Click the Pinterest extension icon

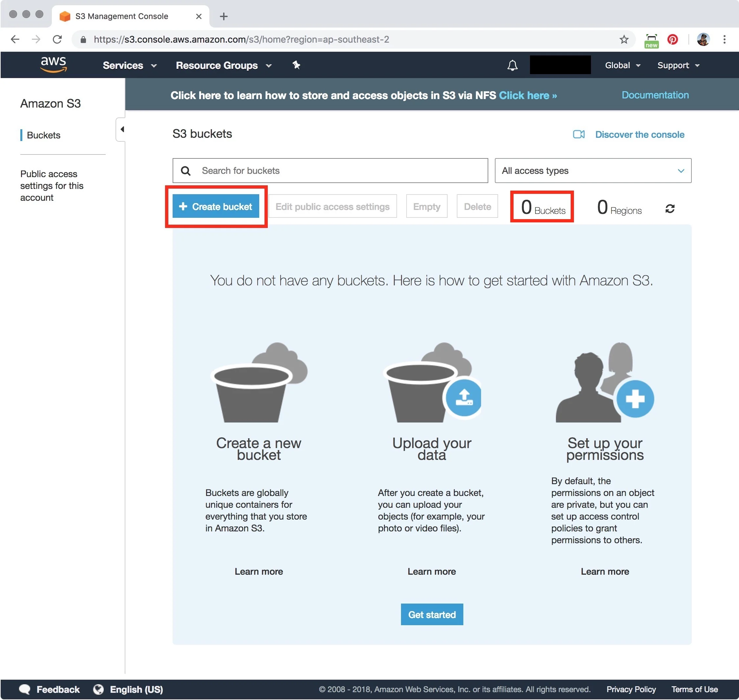coord(673,39)
